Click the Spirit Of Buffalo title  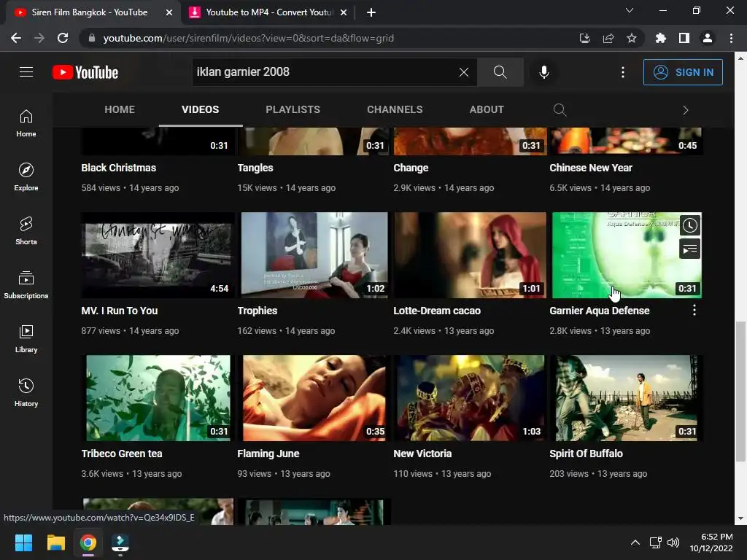coord(586,454)
